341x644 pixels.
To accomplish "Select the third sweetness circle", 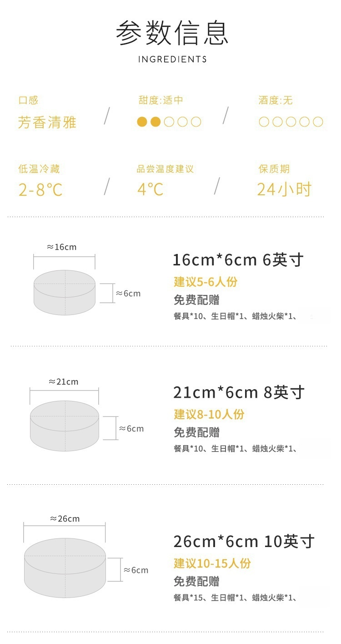I will click(169, 122).
